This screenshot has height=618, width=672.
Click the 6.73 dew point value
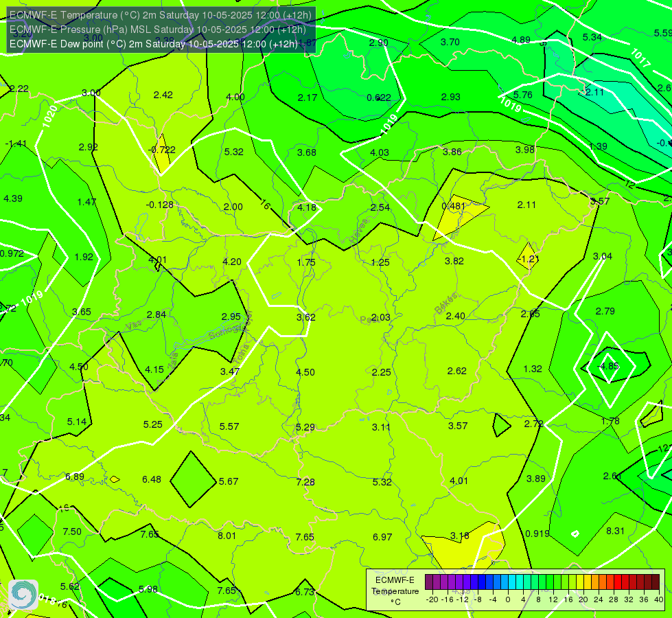coord(305,592)
